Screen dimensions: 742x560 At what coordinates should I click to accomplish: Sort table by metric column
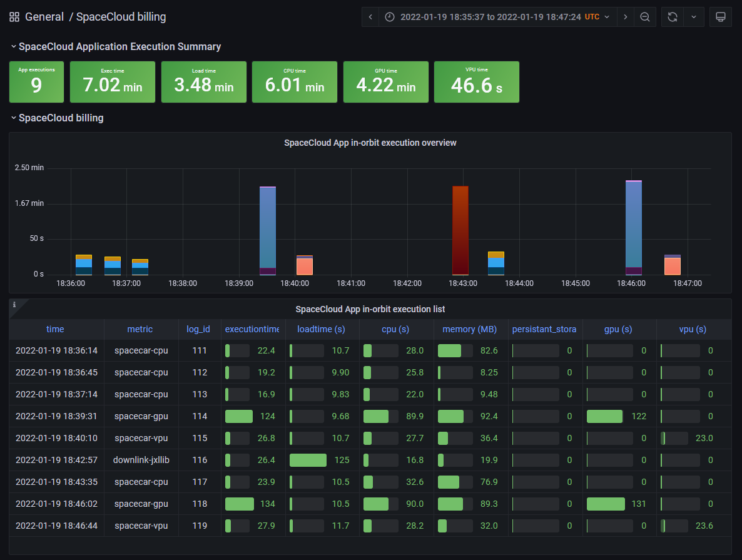(x=140, y=329)
